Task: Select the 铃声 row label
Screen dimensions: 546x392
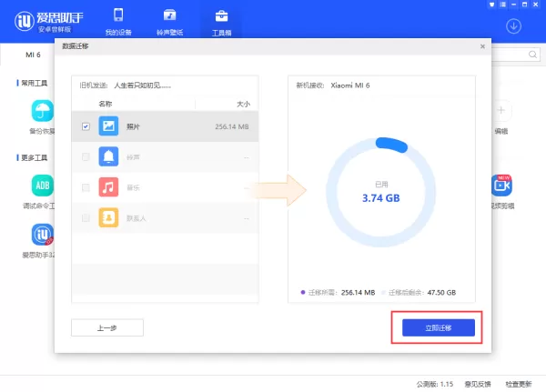Action: point(133,157)
